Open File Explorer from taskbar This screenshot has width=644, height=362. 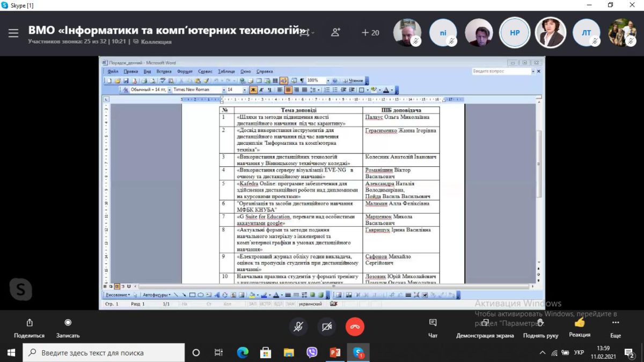(x=289, y=353)
